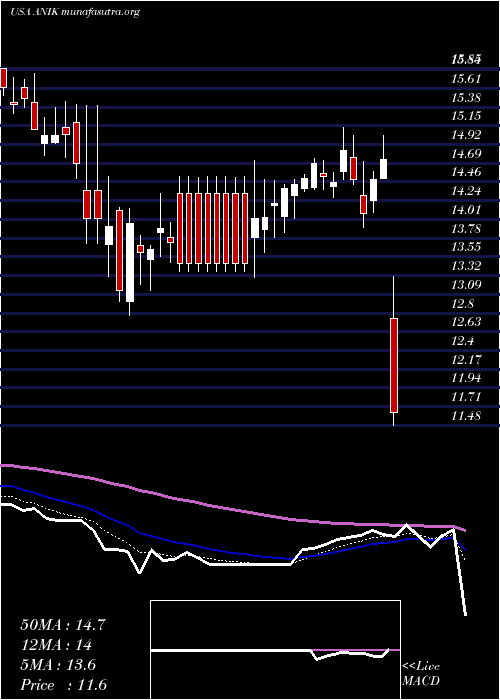
Task: Click the 14.69 price axis label
Action: [466, 154]
